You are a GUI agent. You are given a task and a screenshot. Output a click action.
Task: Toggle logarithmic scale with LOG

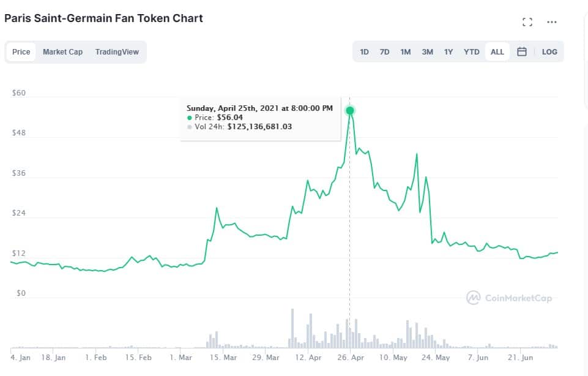pos(549,52)
